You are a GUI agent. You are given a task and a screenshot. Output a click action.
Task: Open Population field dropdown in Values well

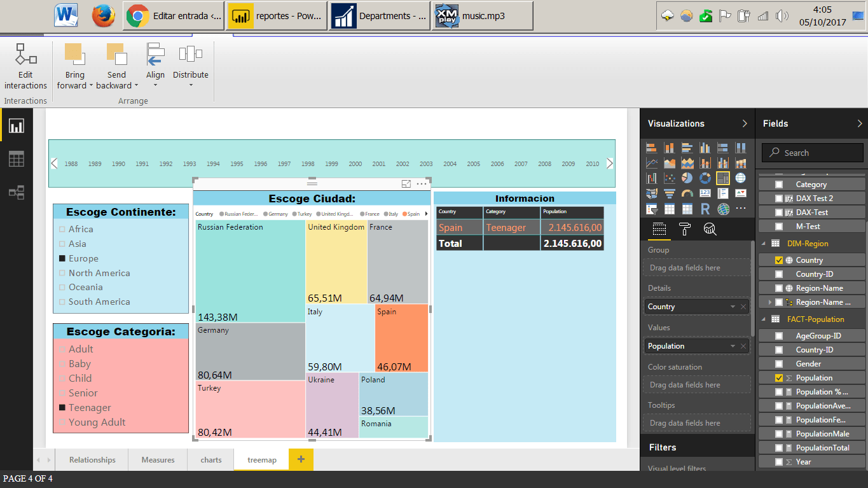pyautogui.click(x=734, y=346)
